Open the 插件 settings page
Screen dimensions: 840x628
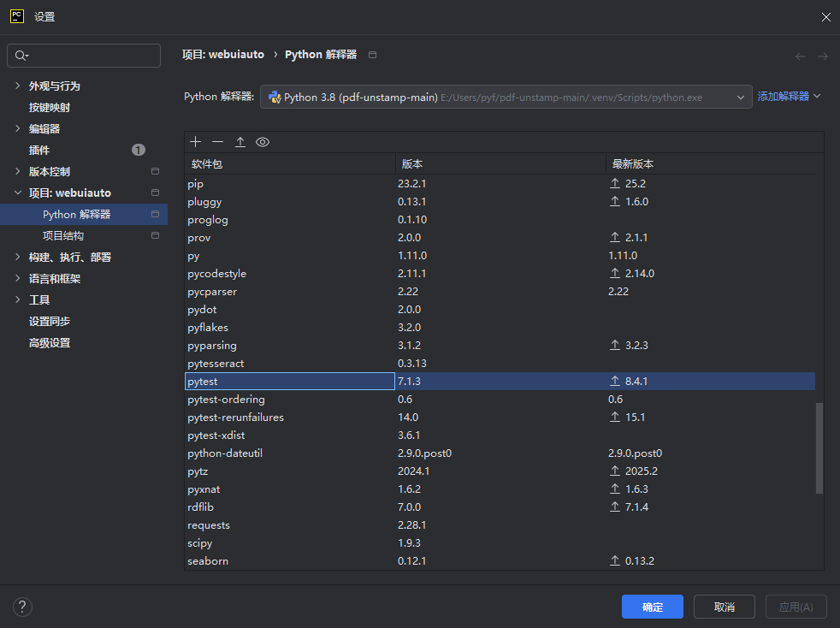39,150
